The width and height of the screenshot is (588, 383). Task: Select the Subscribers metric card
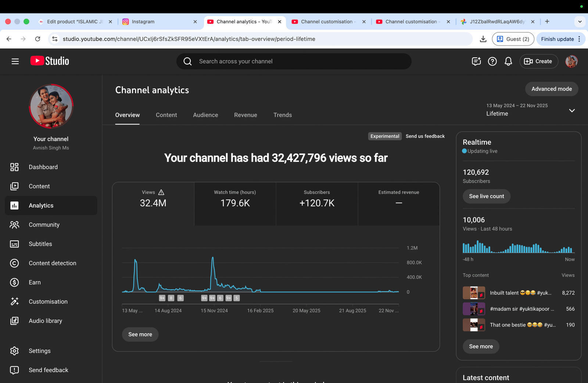(317, 203)
